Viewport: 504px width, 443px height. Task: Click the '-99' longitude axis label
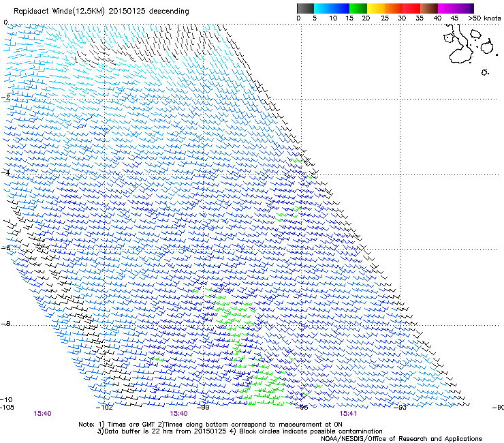[203, 408]
